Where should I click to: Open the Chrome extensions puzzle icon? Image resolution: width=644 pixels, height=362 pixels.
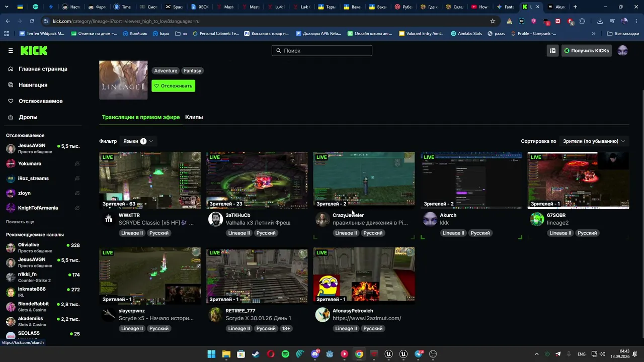point(582,21)
